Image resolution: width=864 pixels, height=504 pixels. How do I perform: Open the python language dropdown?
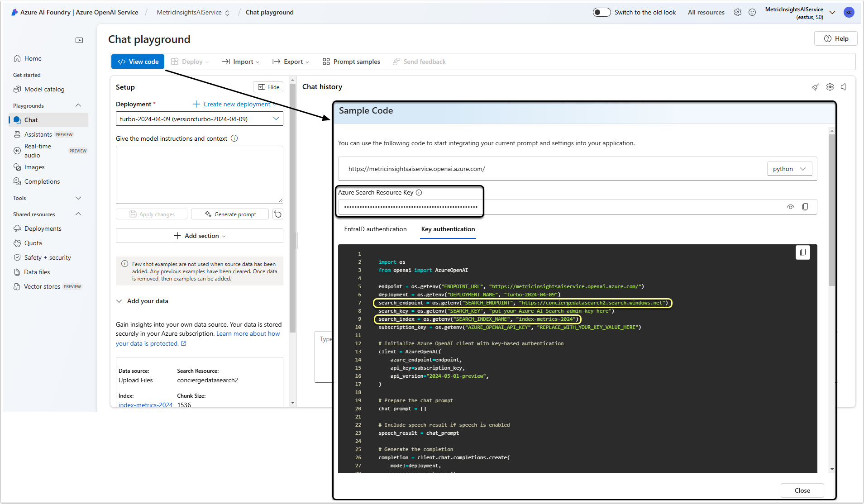[x=789, y=169]
